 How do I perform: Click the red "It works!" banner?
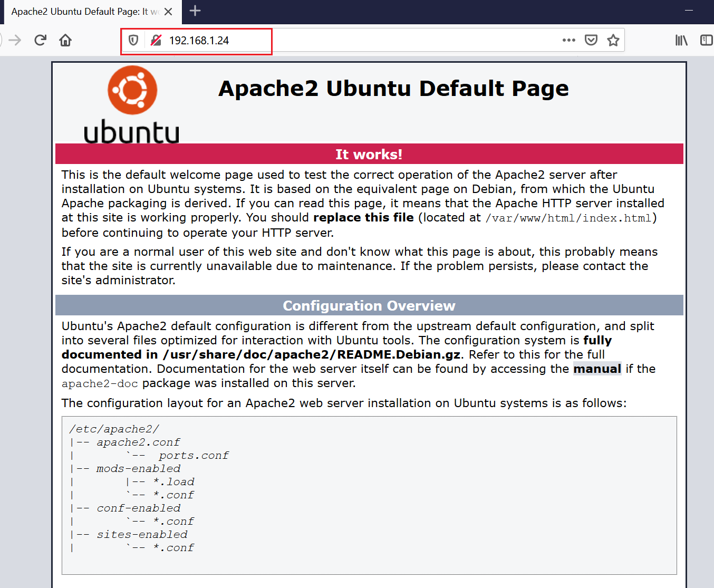tap(369, 154)
